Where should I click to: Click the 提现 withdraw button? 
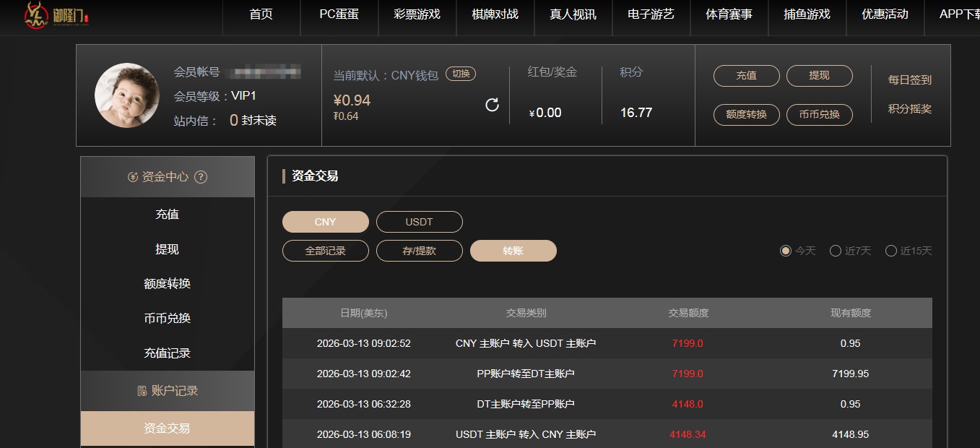click(x=820, y=75)
